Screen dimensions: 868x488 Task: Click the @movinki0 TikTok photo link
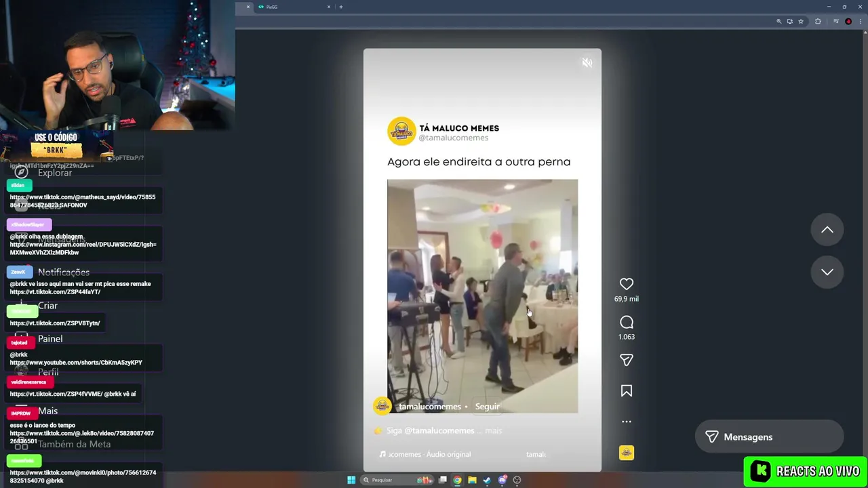click(x=83, y=476)
